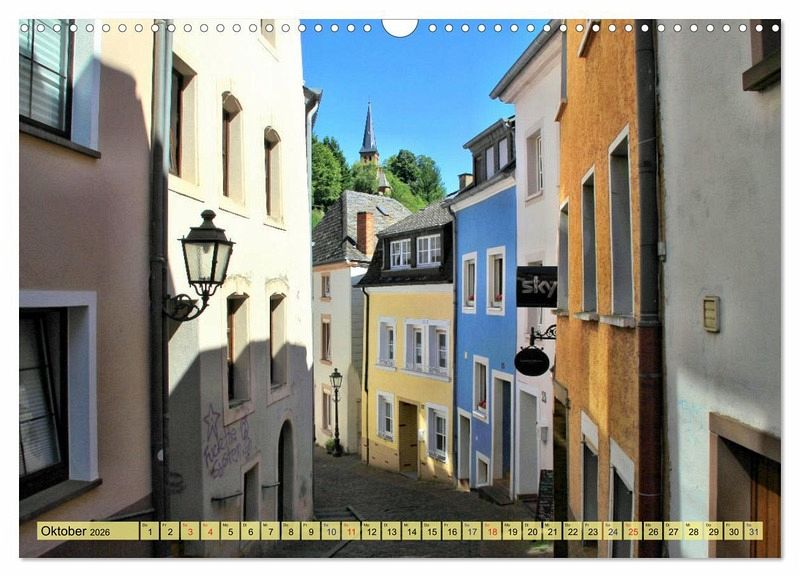Select day 19 in the calendar strip
Image resolution: width=800 pixels, height=577 pixels.
[x=512, y=531]
